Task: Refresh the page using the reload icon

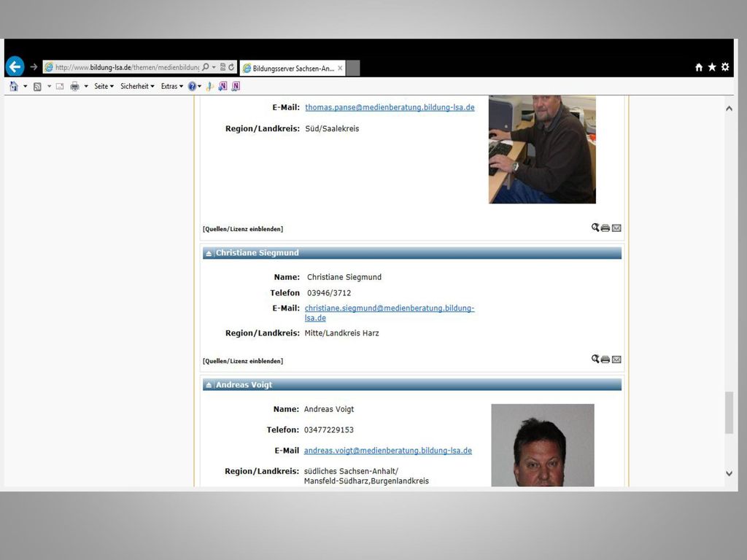Action: (231, 67)
